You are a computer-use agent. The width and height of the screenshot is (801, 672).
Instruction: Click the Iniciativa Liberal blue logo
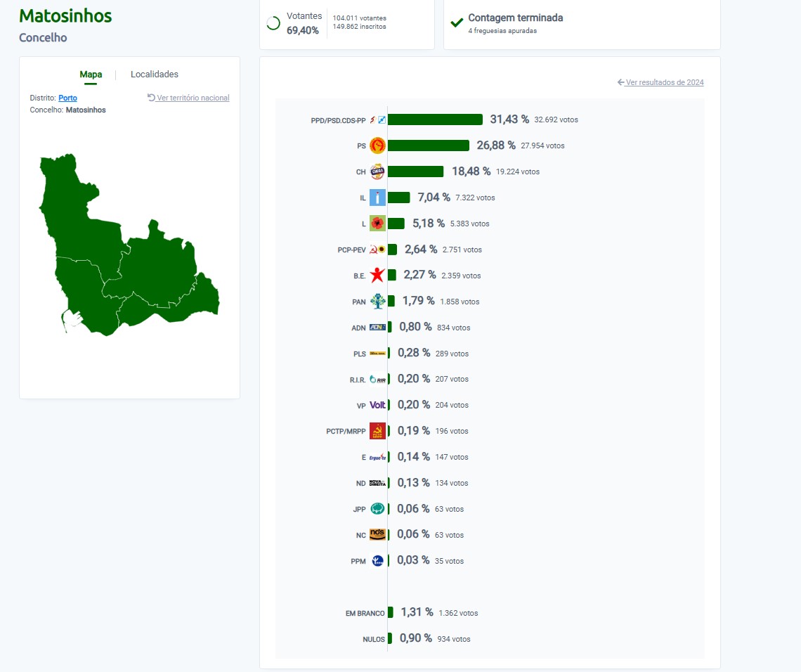[x=377, y=198]
